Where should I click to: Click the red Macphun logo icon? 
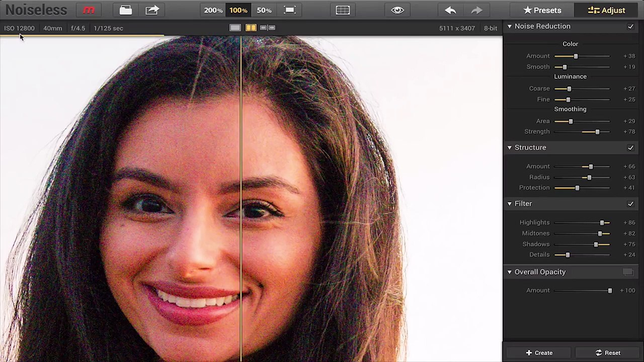click(89, 10)
